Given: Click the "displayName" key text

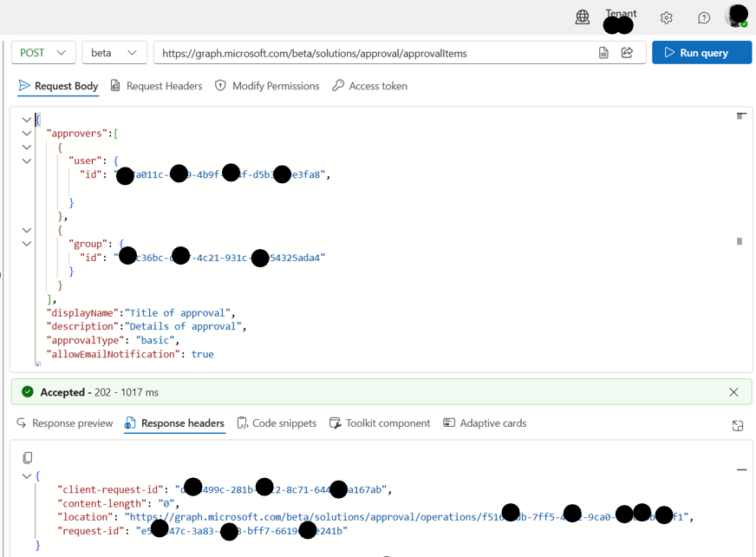Looking at the screenshot, I should point(82,312).
